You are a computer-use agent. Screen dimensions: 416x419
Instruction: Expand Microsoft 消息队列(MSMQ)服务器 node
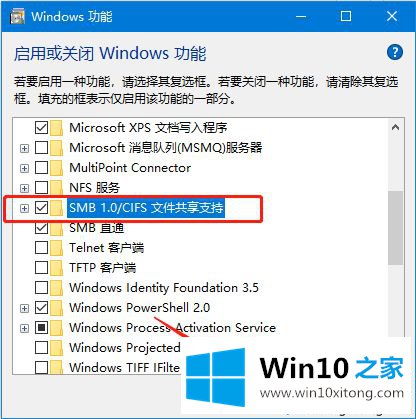click(x=24, y=148)
